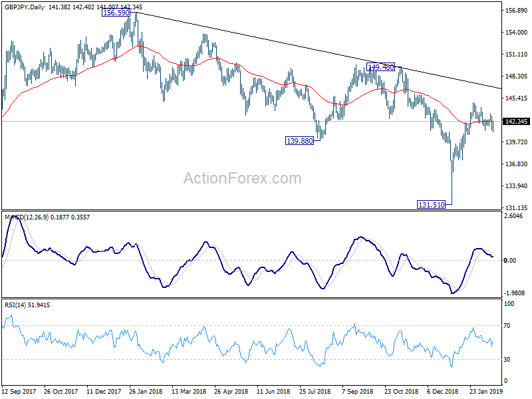Click the 149.480 price label
The width and height of the screenshot is (532, 399).
pyautogui.click(x=380, y=67)
